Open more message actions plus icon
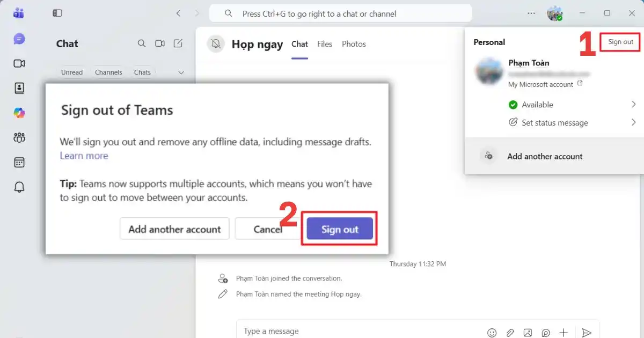The width and height of the screenshot is (644, 338). (563, 333)
